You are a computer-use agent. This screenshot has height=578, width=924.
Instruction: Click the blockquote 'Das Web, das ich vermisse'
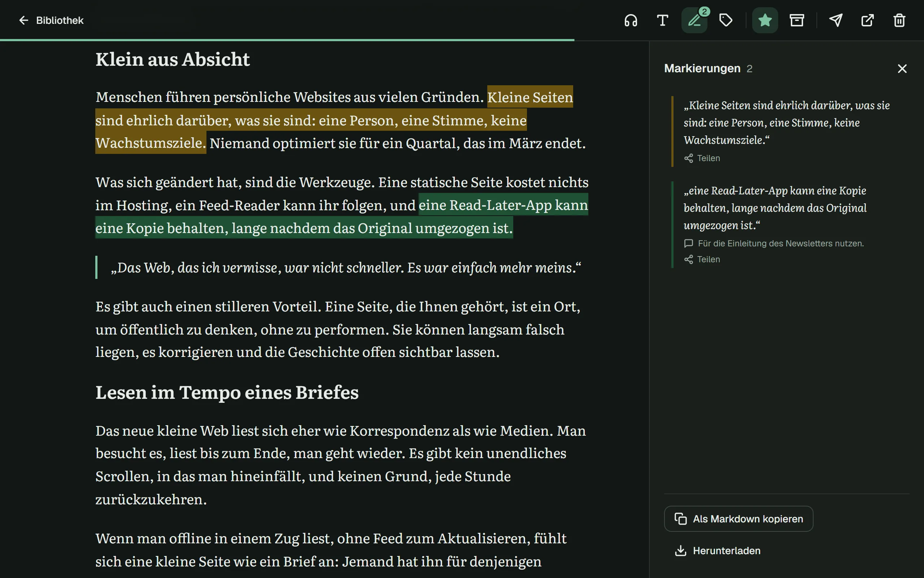(346, 268)
